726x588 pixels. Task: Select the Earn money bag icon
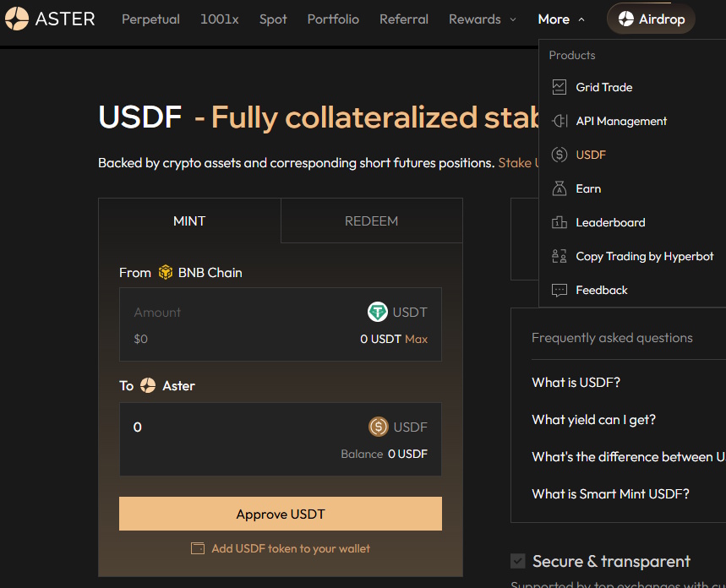click(559, 188)
